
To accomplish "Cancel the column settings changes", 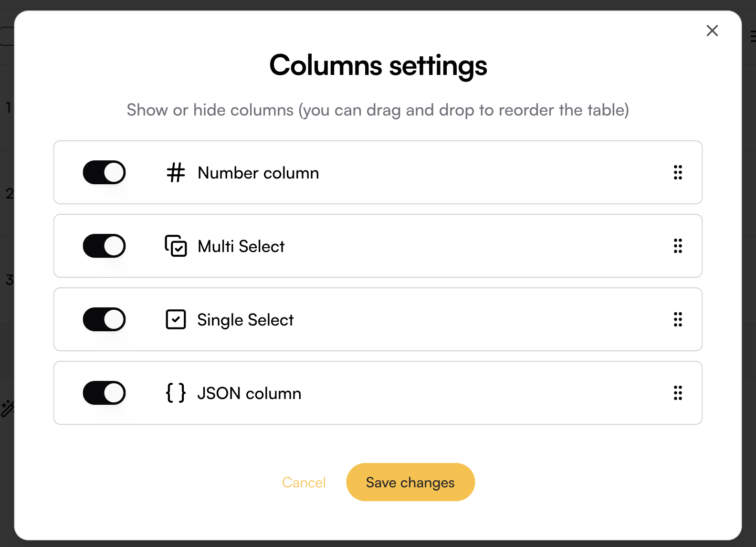I will 304,483.
